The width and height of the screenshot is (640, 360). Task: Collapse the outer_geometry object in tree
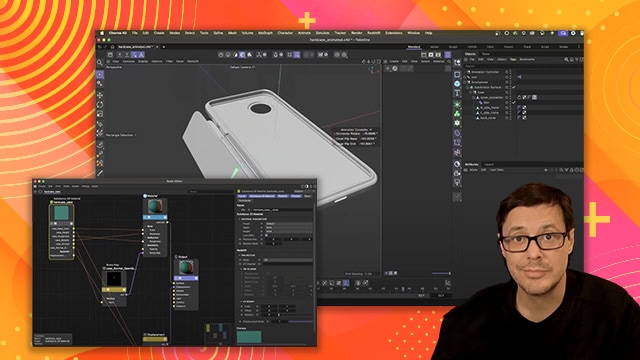[473, 98]
